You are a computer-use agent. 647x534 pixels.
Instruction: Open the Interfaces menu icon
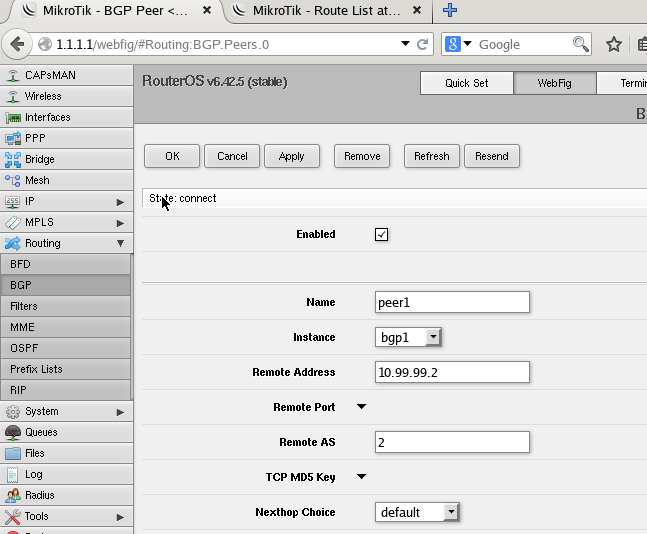[x=13, y=118]
